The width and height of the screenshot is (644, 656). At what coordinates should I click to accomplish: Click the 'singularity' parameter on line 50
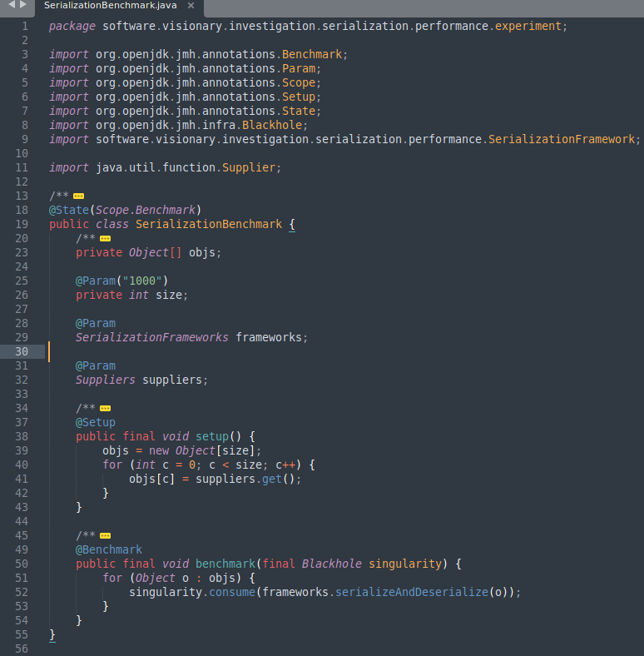[405, 564]
